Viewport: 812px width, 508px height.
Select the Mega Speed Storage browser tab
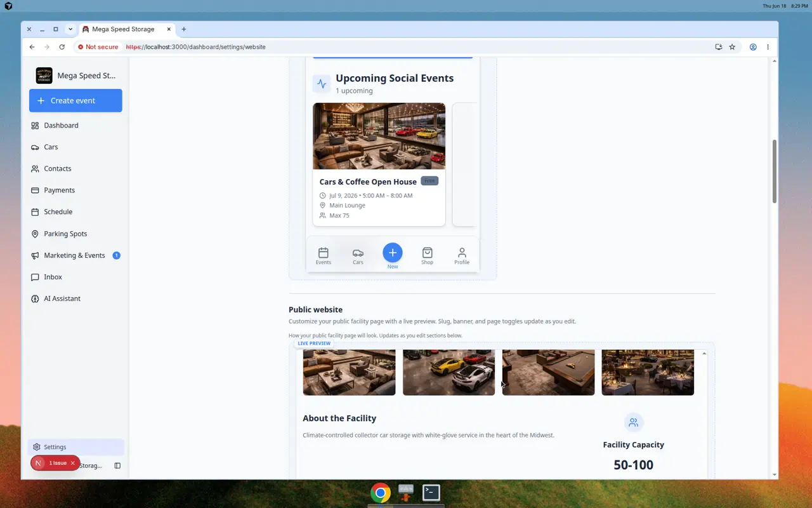tap(126, 29)
